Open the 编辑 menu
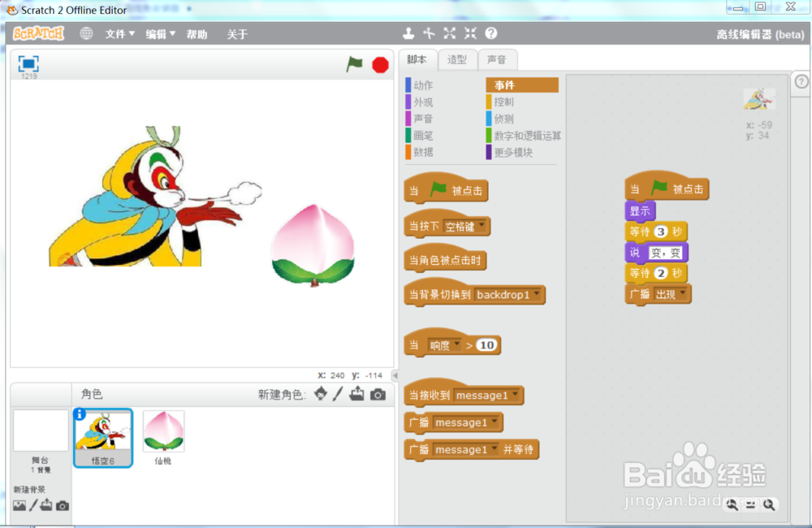Viewport: 812px width, 528px height. click(160, 34)
